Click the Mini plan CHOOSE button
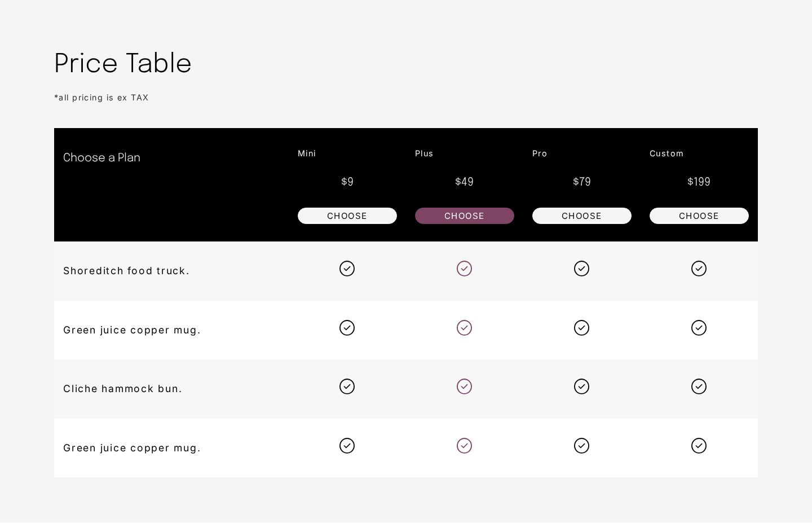 pyautogui.click(x=347, y=216)
